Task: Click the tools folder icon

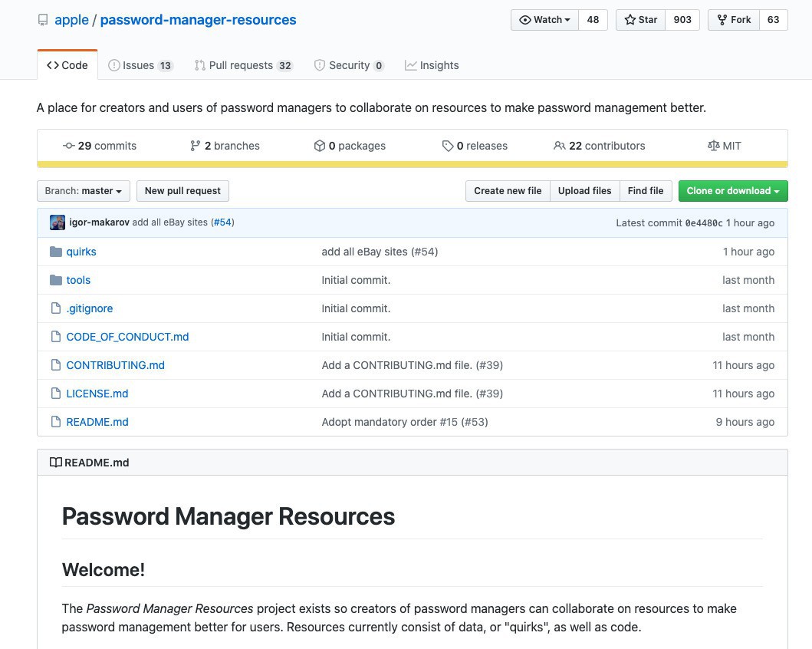Action: click(x=55, y=280)
